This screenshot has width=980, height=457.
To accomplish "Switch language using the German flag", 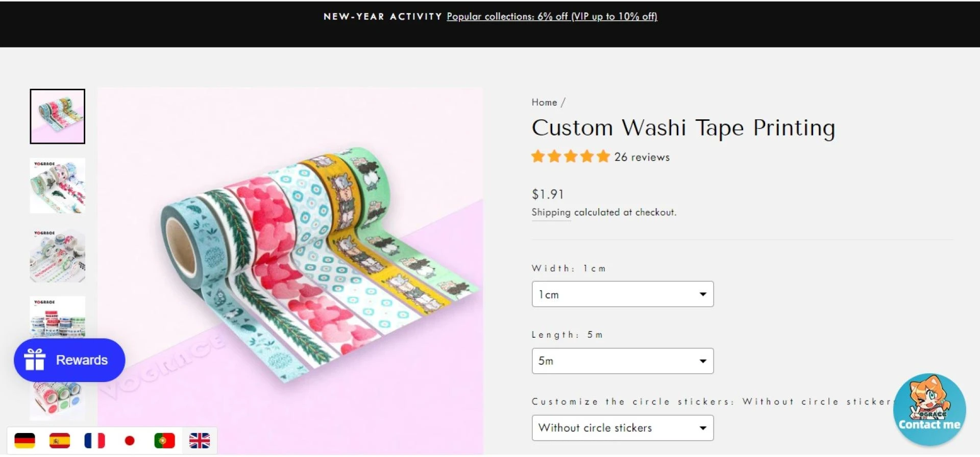I will 24,440.
